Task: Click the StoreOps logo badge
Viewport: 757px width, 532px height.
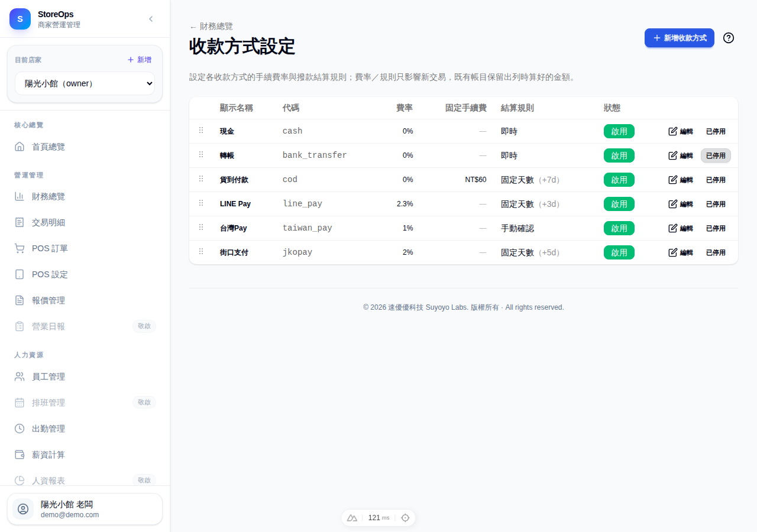Action: [20, 19]
